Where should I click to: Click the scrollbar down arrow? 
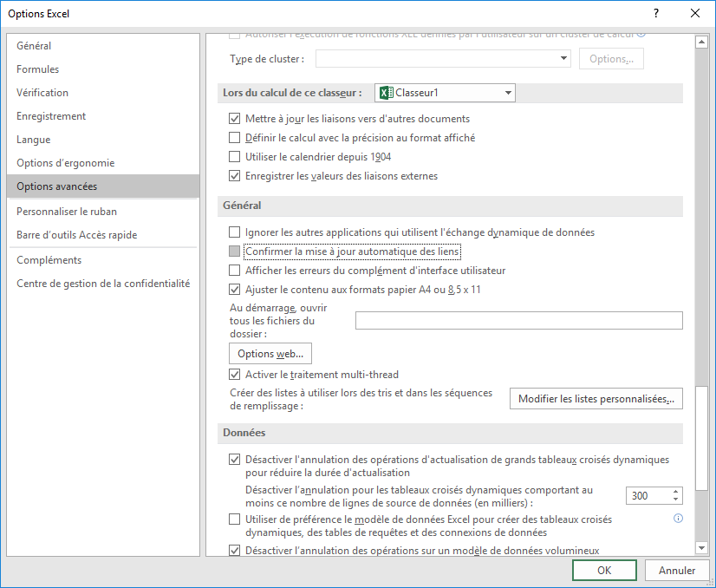(701, 547)
